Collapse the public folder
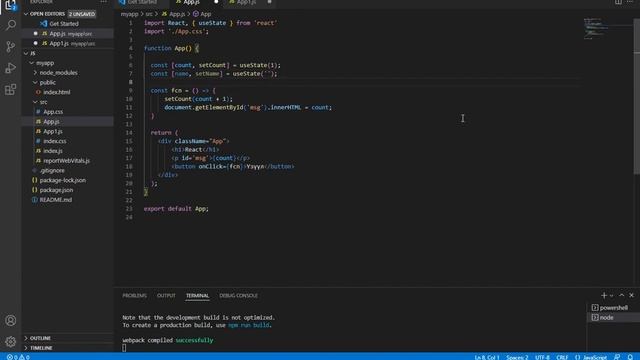640x360 pixels. (47, 82)
